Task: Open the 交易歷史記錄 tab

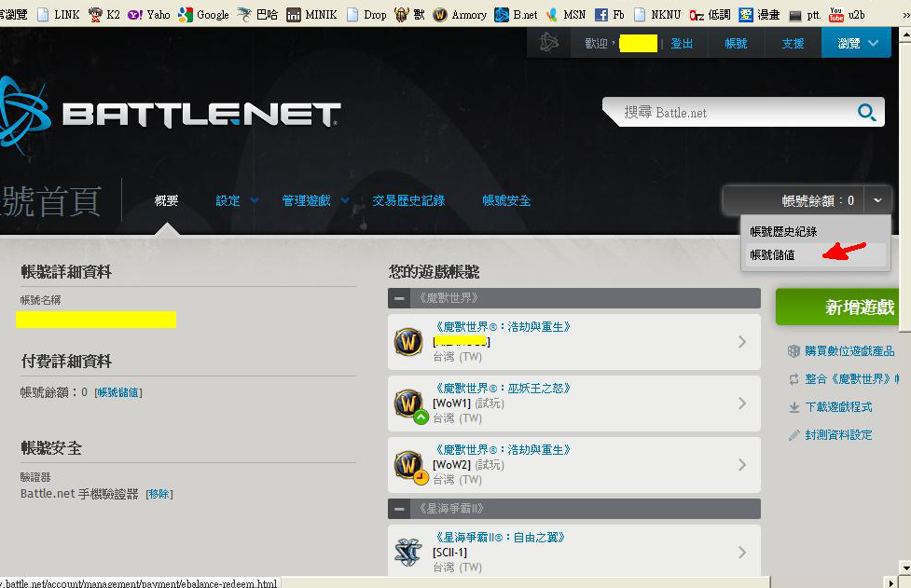Action: pyautogui.click(x=408, y=201)
